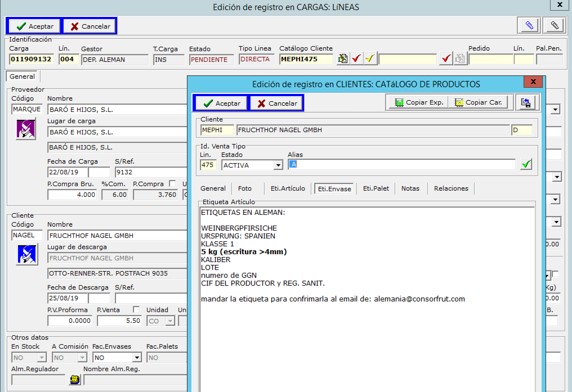
Task: Click the purple Proveedor lookup icon
Action: (x=26, y=129)
